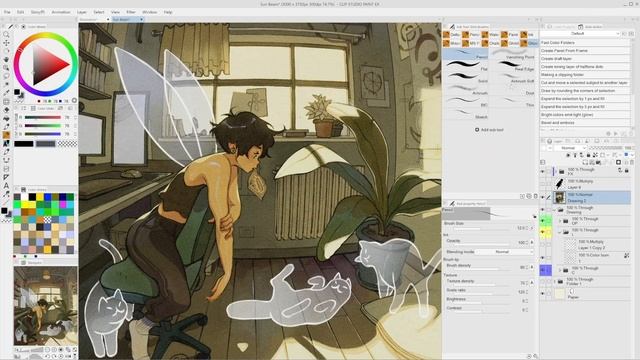Open the Animation menu

61,12
